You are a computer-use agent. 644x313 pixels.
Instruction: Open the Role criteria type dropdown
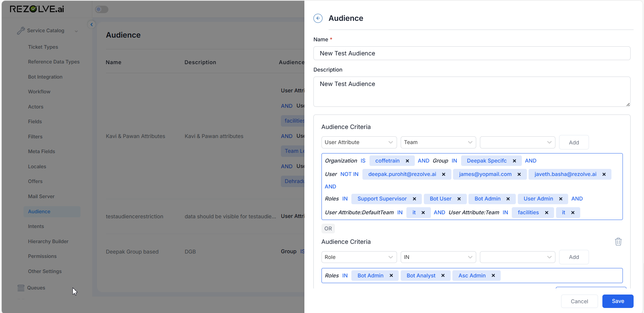359,257
